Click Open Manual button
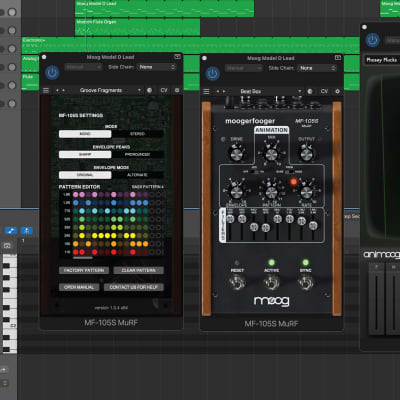 (x=79, y=287)
